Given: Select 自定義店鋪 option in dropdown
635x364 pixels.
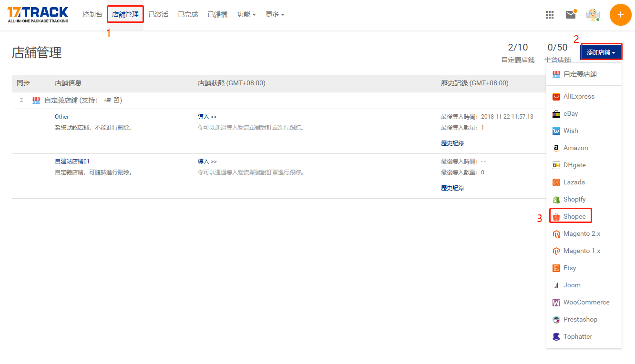Looking at the screenshot, I should click(580, 74).
